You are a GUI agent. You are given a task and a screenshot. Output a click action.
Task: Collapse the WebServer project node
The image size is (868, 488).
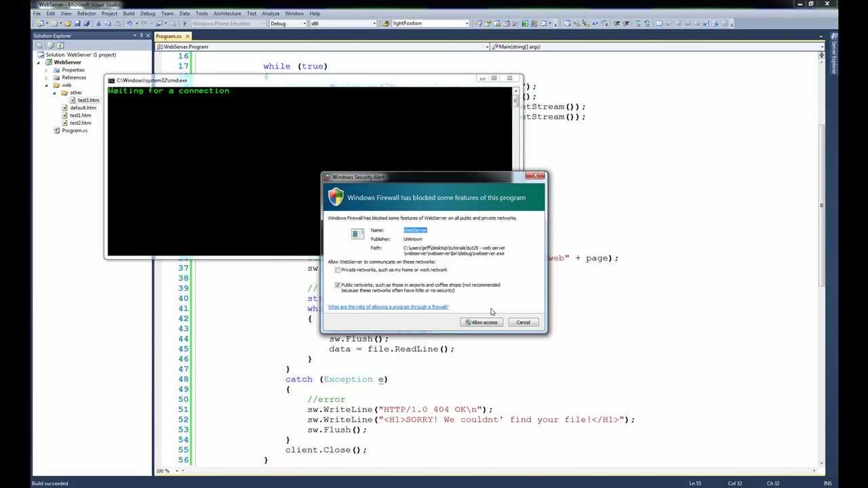(x=39, y=62)
